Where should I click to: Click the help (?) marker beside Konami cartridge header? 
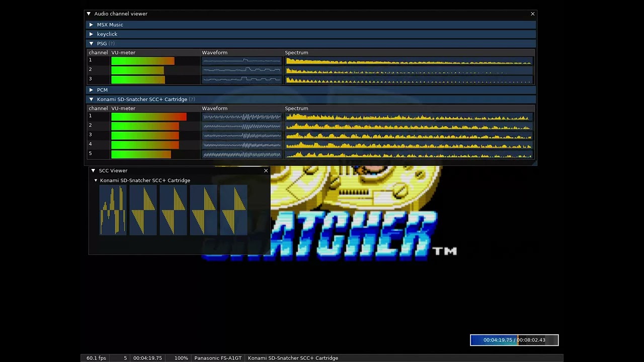192,100
